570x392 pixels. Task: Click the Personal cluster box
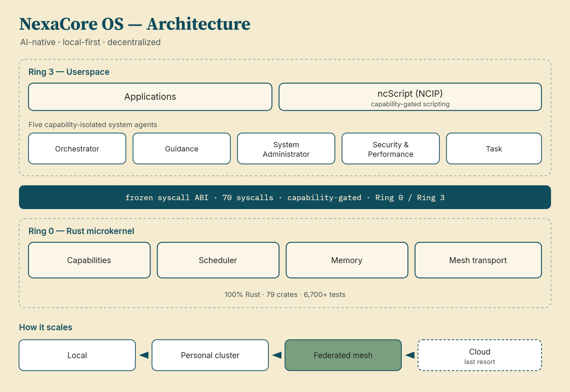click(210, 355)
